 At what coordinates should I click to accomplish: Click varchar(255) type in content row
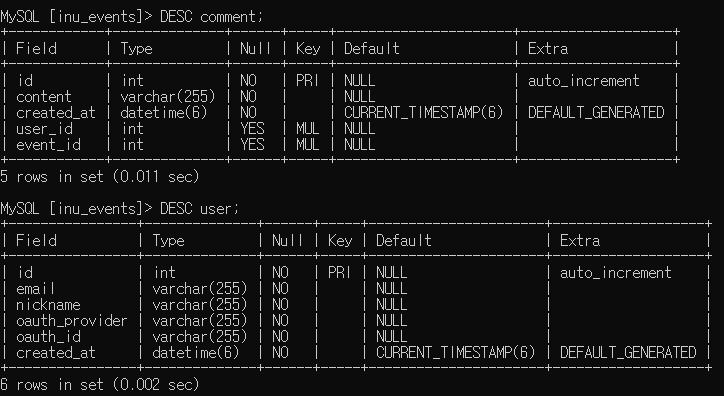[168, 97]
